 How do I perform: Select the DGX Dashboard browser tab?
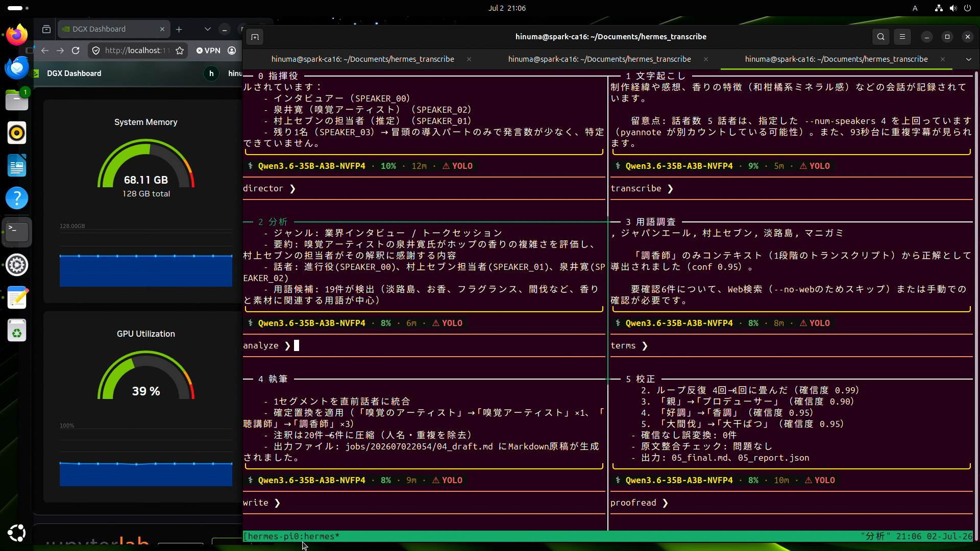coord(113,29)
